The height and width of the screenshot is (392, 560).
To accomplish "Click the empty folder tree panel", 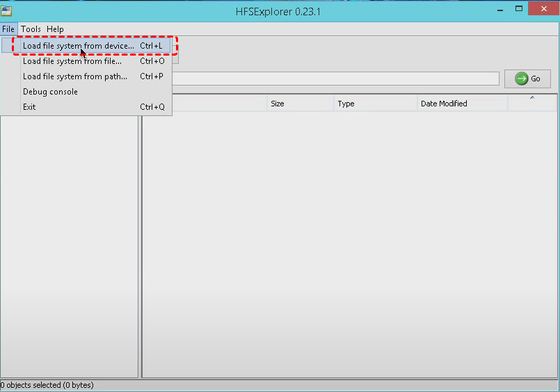I will tap(69, 243).
